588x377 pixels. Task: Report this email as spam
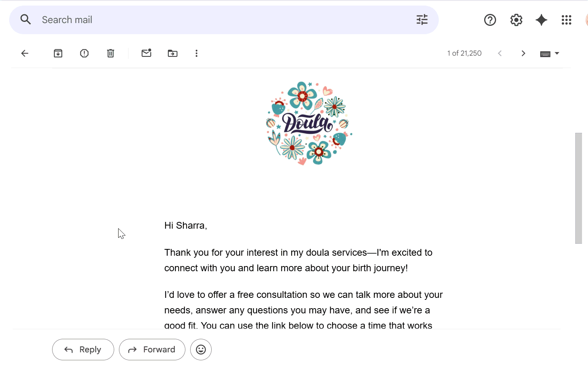coord(84,53)
